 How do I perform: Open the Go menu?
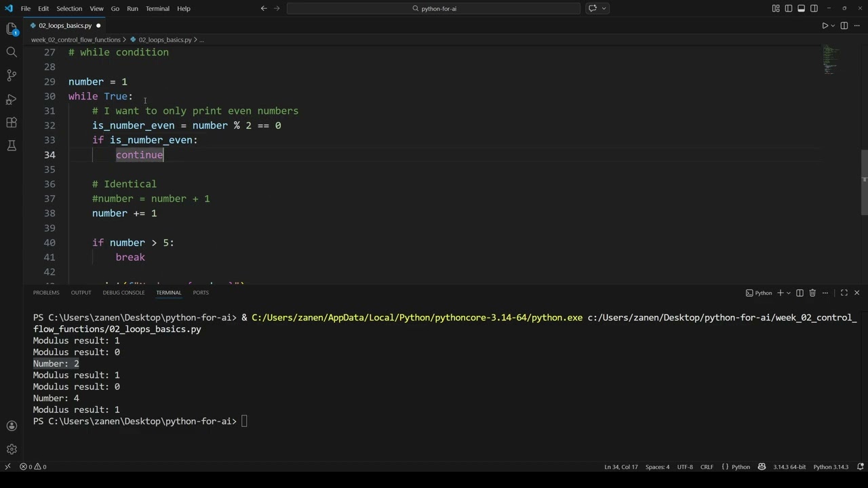(x=115, y=8)
